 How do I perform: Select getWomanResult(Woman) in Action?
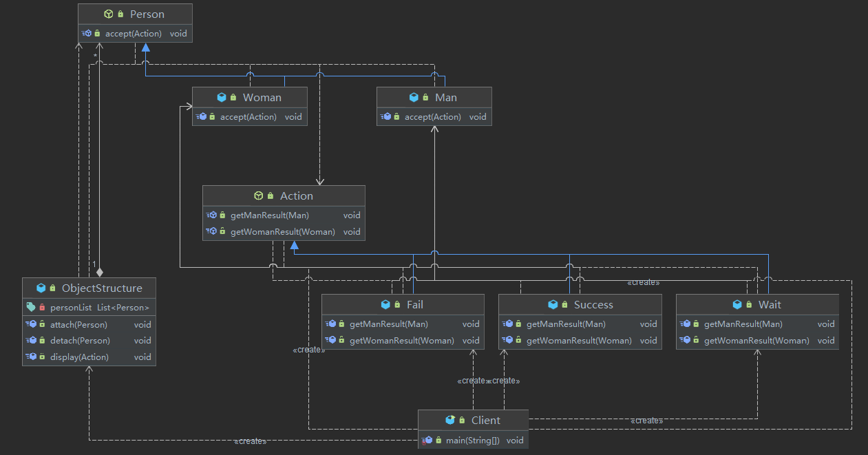(x=284, y=232)
